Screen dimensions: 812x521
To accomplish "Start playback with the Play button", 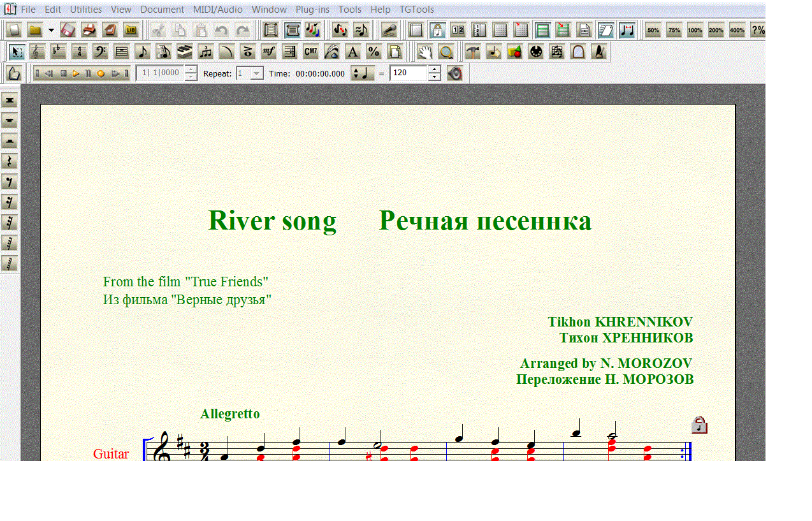I will 76,73.
